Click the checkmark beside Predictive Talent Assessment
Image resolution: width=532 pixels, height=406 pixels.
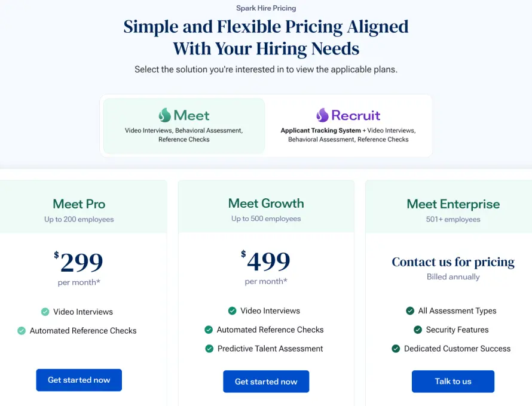pyautogui.click(x=209, y=348)
